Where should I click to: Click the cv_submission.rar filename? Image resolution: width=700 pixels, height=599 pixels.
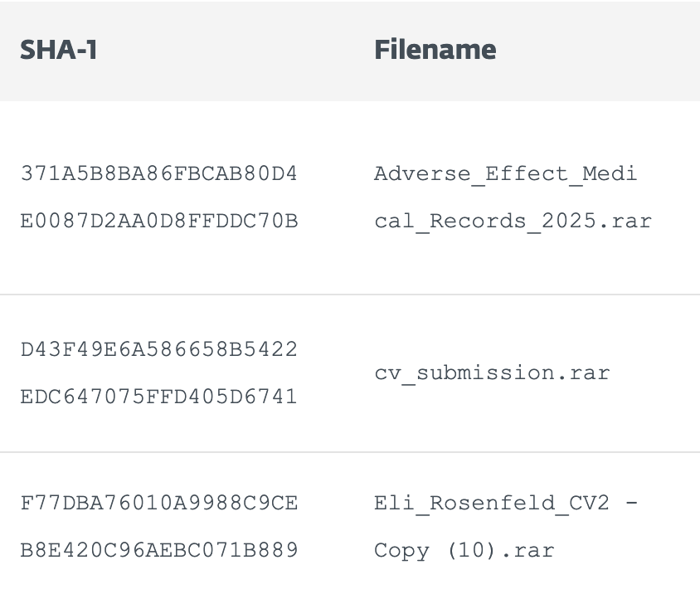(492, 373)
